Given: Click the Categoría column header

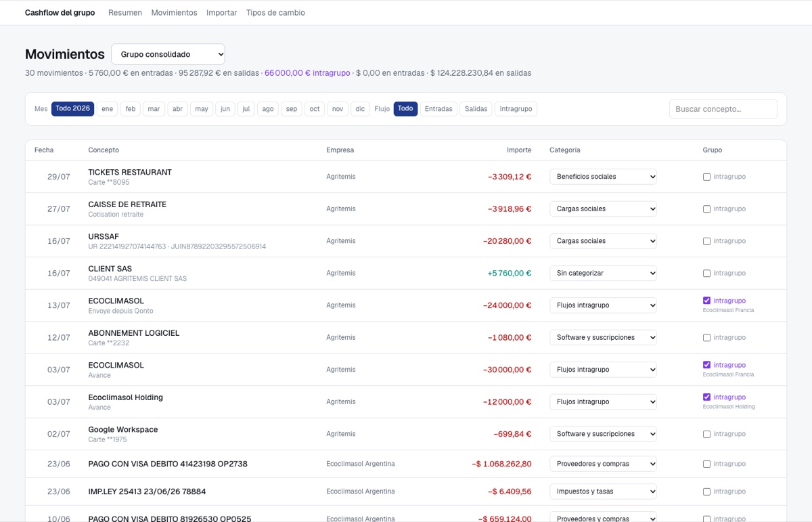Looking at the screenshot, I should coord(565,150).
